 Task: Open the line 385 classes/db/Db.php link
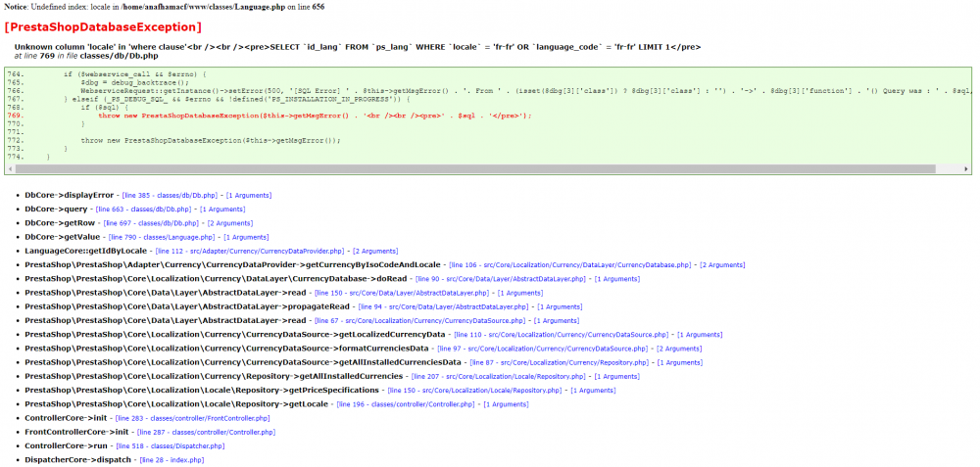170,196
